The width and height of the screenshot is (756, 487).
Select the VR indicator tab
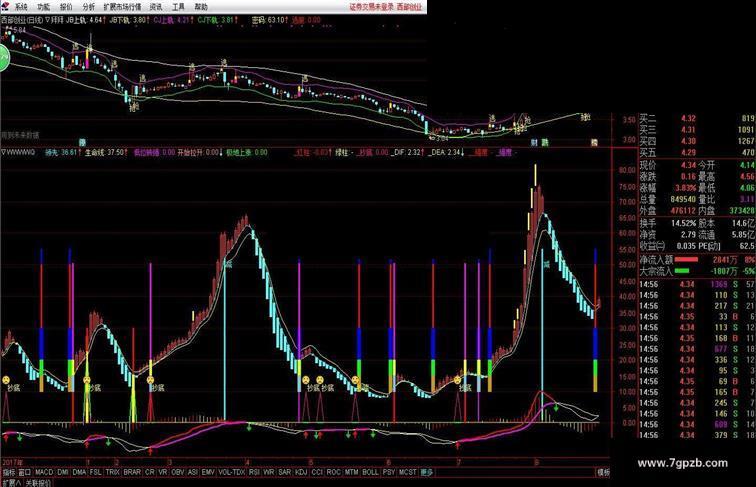click(x=163, y=472)
